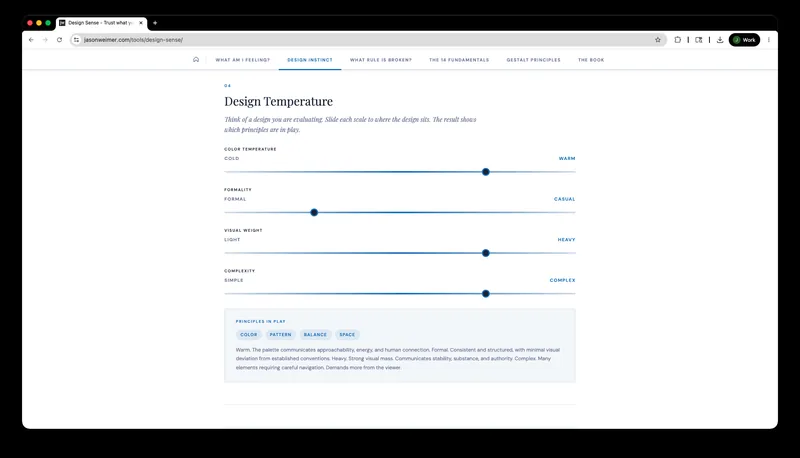Select the Design Sense browser tab

point(102,23)
